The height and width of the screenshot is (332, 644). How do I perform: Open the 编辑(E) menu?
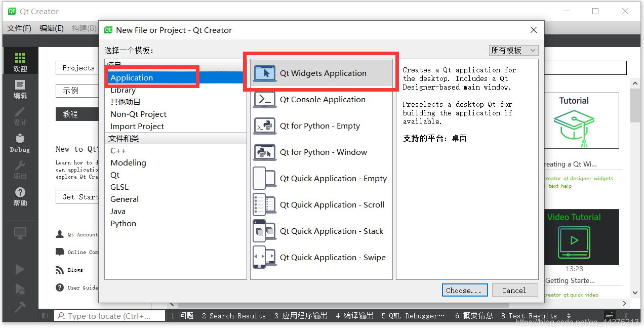(x=52, y=28)
